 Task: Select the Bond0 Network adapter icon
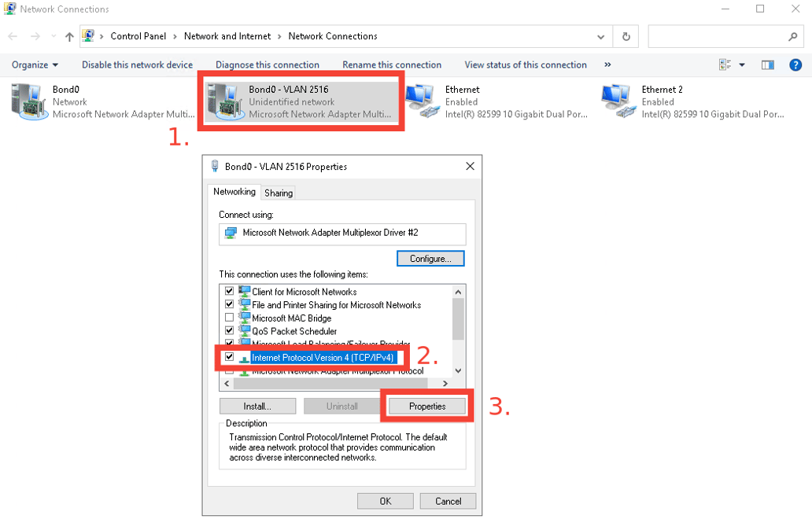tap(29, 101)
